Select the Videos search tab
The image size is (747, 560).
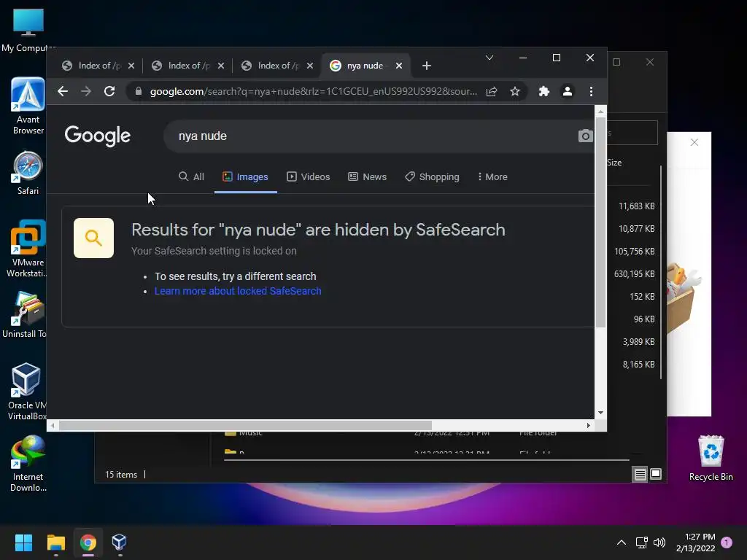pos(309,176)
